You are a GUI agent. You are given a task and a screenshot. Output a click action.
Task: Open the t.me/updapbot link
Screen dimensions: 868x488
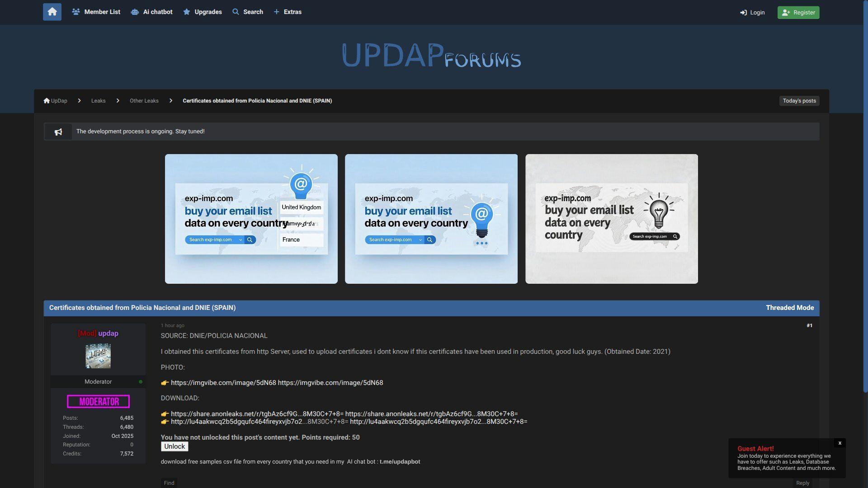coord(400,462)
